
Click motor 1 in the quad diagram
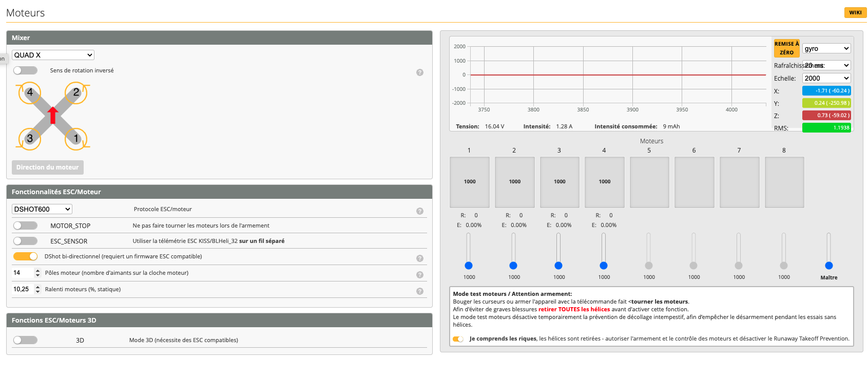[76, 138]
